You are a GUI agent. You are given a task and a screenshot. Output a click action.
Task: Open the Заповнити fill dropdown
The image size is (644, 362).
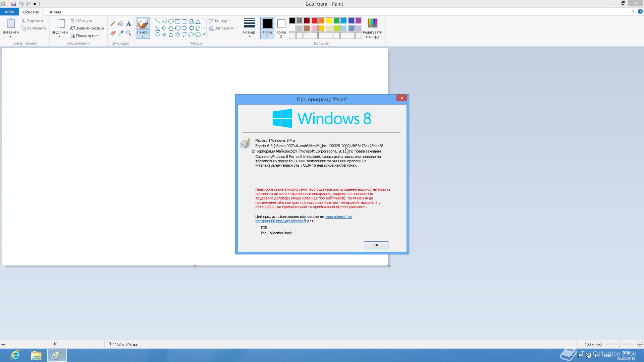pyautogui.click(x=223, y=28)
